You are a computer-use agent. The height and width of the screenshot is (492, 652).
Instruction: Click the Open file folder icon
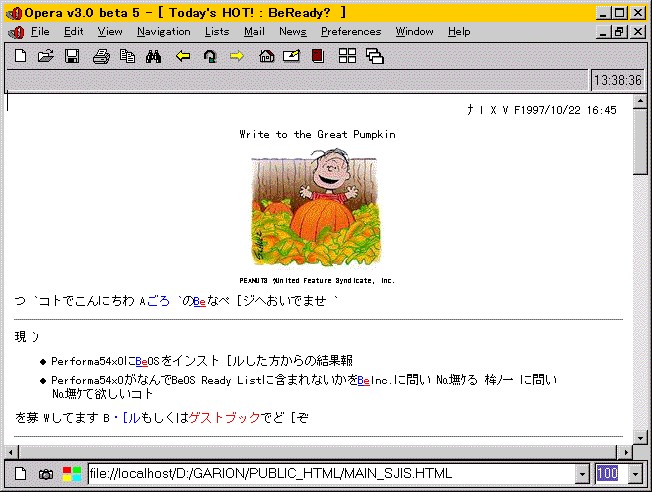pyautogui.click(x=46, y=57)
